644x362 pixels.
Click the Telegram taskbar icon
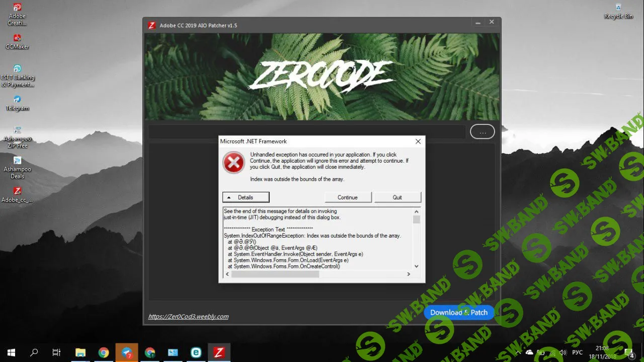pos(127,352)
